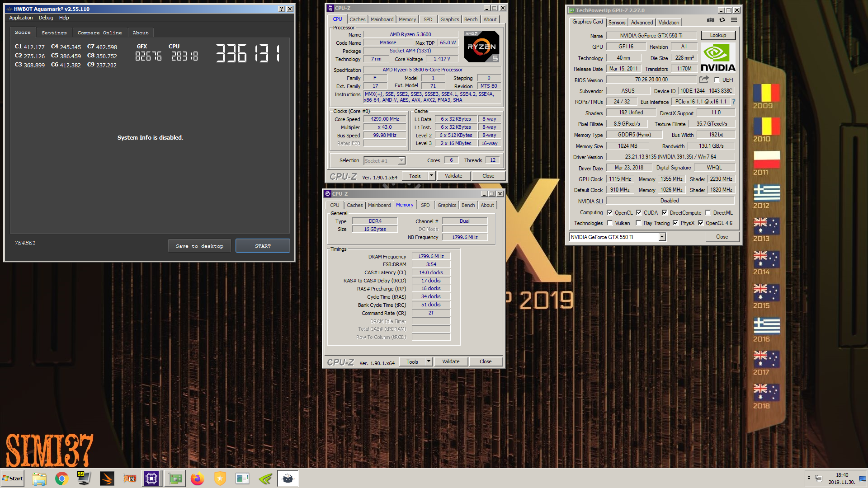Toggle the DirectML checkbox
Screen dimensions: 868x488
click(708, 213)
